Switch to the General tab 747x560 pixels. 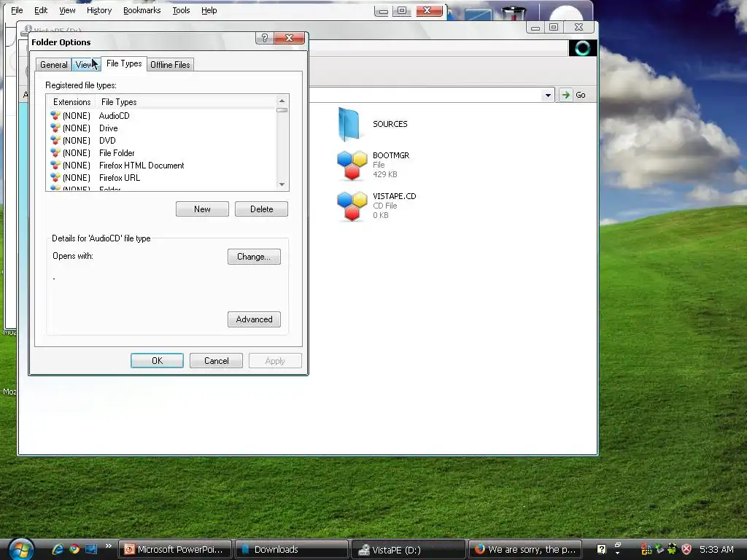pyautogui.click(x=53, y=65)
